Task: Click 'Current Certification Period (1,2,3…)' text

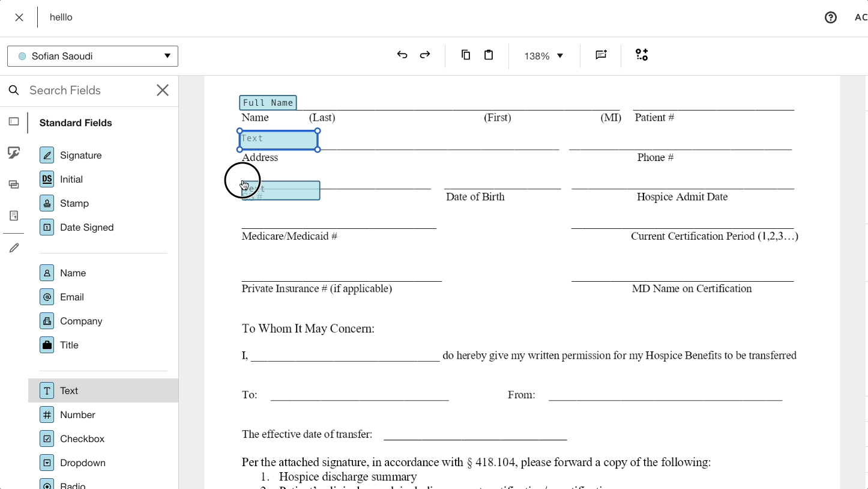Action: [x=714, y=236]
